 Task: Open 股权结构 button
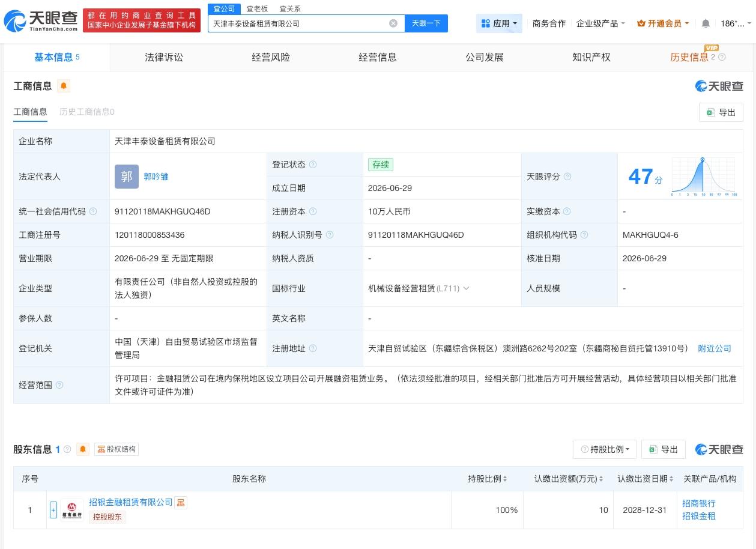point(116,449)
